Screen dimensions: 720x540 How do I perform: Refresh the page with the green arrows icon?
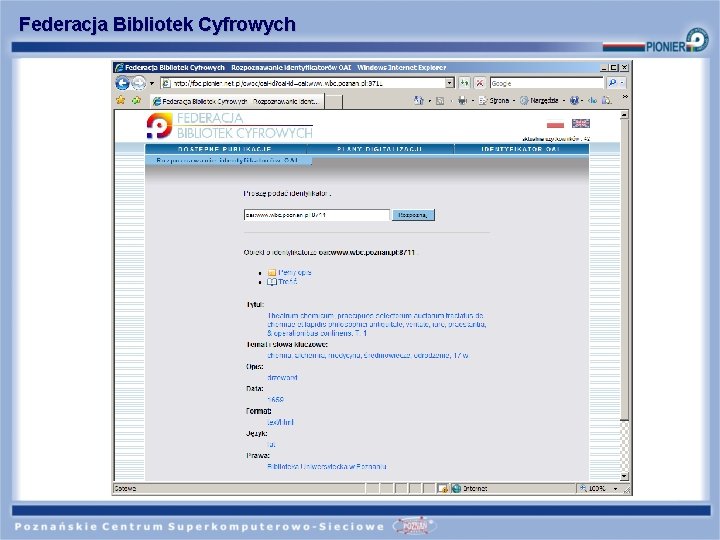[x=465, y=83]
